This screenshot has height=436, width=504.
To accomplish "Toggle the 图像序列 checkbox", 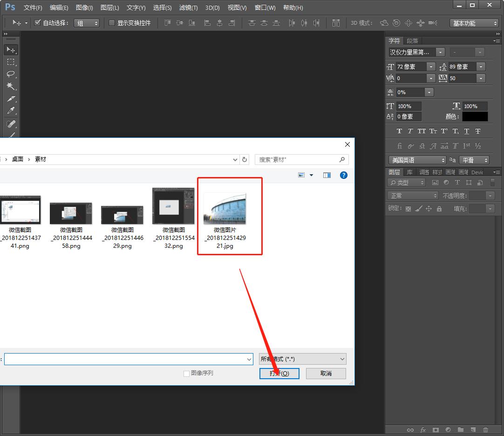I will pyautogui.click(x=187, y=373).
